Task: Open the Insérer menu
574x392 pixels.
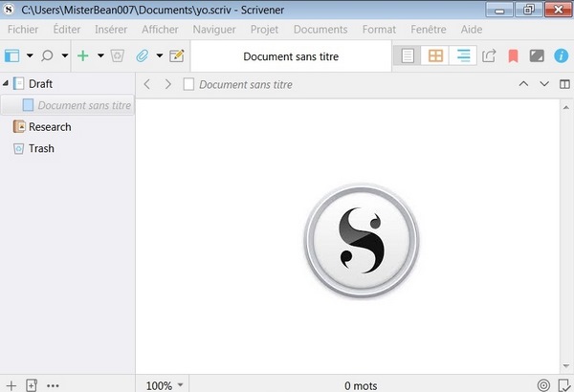Action: point(111,30)
